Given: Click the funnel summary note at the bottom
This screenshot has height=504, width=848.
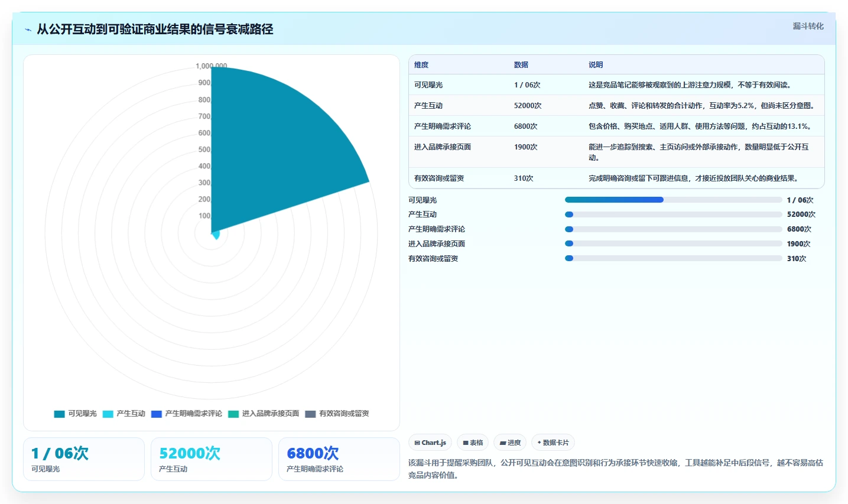Looking at the screenshot, I should (616, 469).
